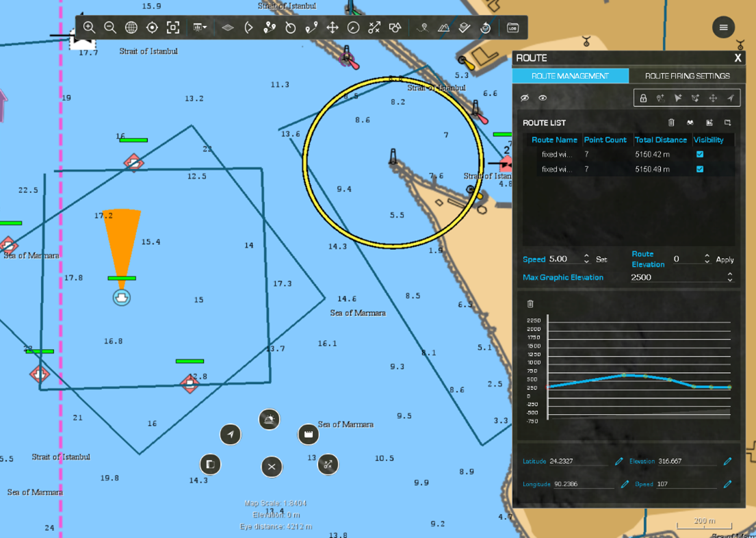Edit the Longitude value pencil icon
Viewport: 756px width, 538px height.
625,484
